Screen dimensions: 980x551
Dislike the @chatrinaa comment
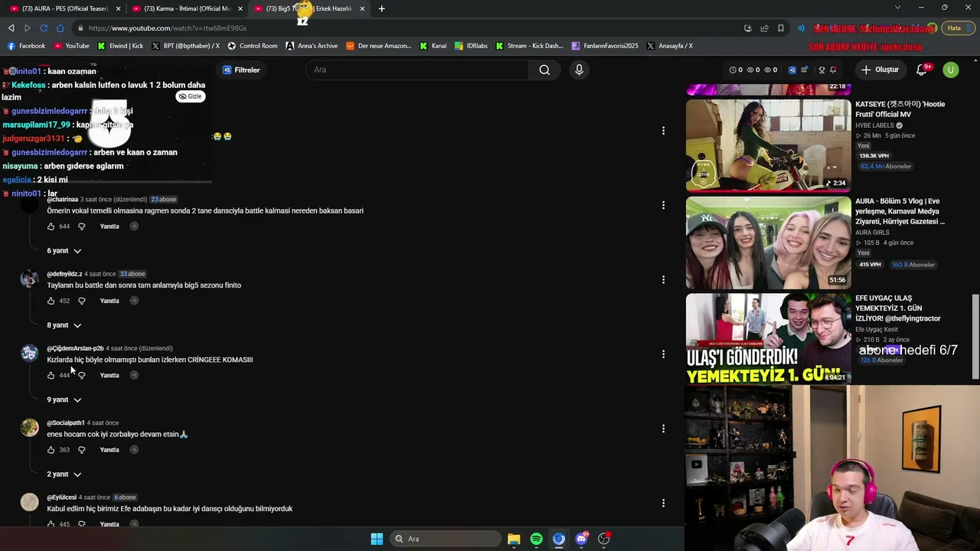coord(82,227)
